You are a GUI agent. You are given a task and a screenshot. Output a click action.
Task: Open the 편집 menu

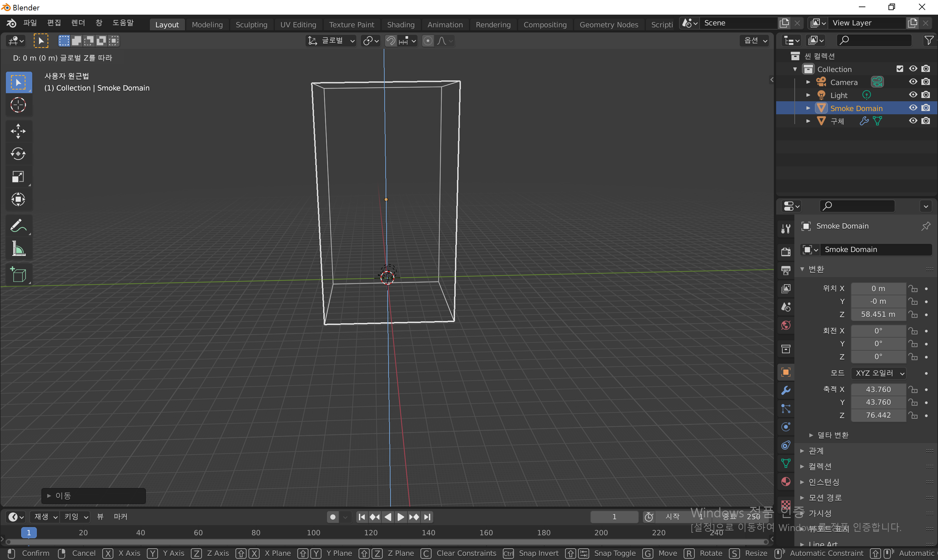click(x=54, y=23)
